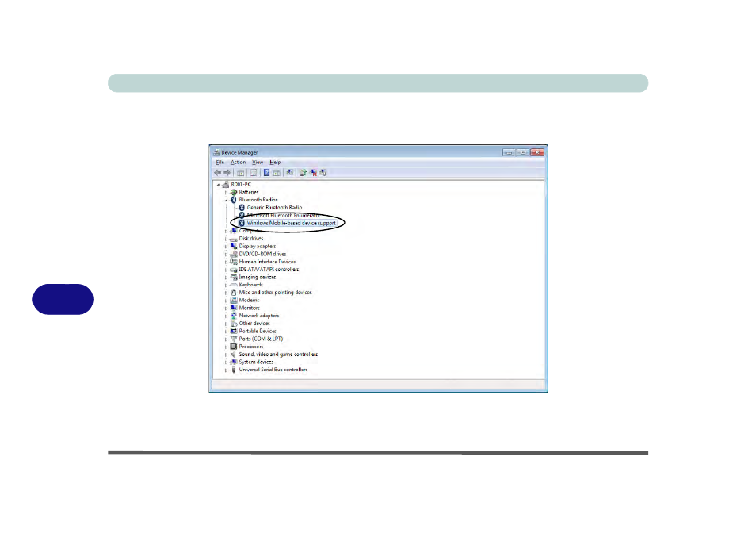756x533 pixels.
Task: Click the USB plug icon beside Universal Serial Bus controllers
Action: tap(233, 370)
